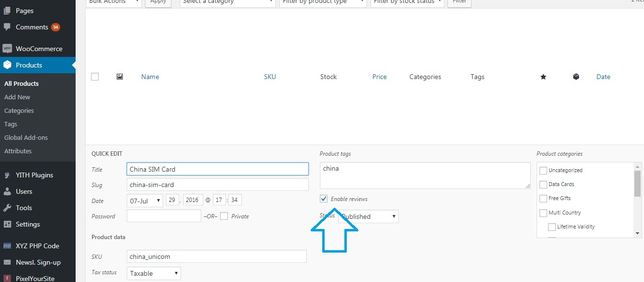The height and width of the screenshot is (282, 644).
Task: Click the YITH Plugins icon
Action: pyautogui.click(x=7, y=175)
